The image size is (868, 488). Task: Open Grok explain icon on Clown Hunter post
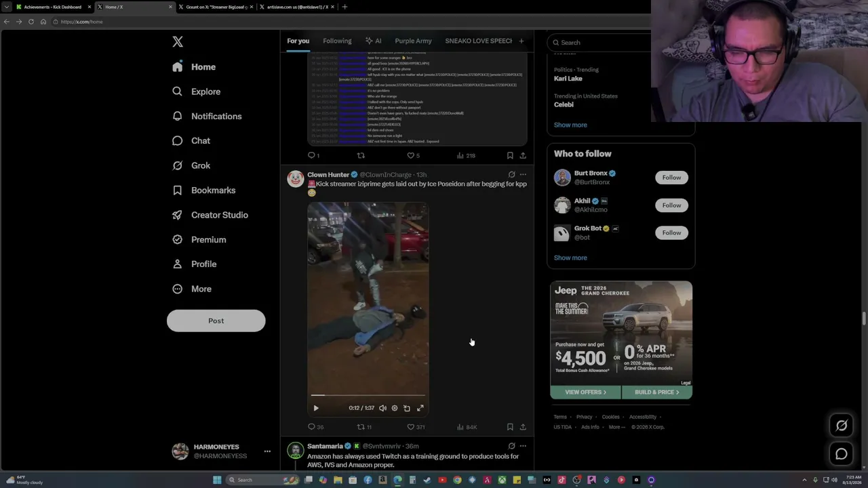(511, 175)
